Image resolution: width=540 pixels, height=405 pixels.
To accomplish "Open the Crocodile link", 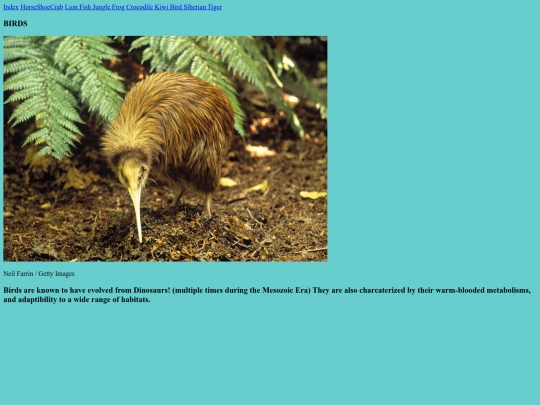I will [x=139, y=7].
